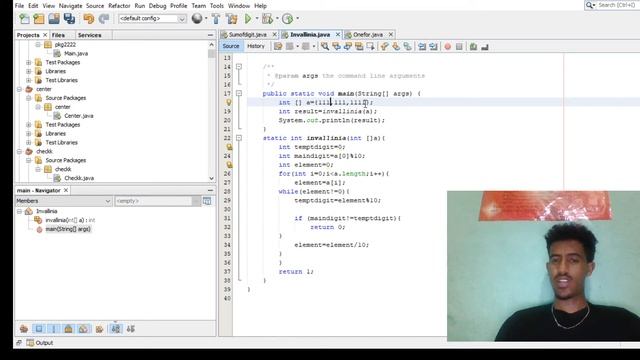Select Center.java in Projects tree
The image size is (640, 360).
[x=79, y=116]
